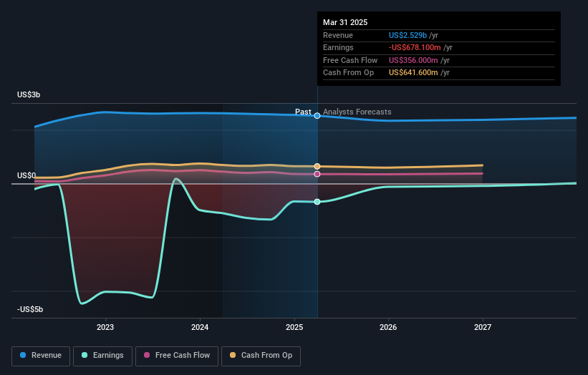This screenshot has width=588, height=375.
Task: Select the 2023 x-axis label
Action: (105, 328)
